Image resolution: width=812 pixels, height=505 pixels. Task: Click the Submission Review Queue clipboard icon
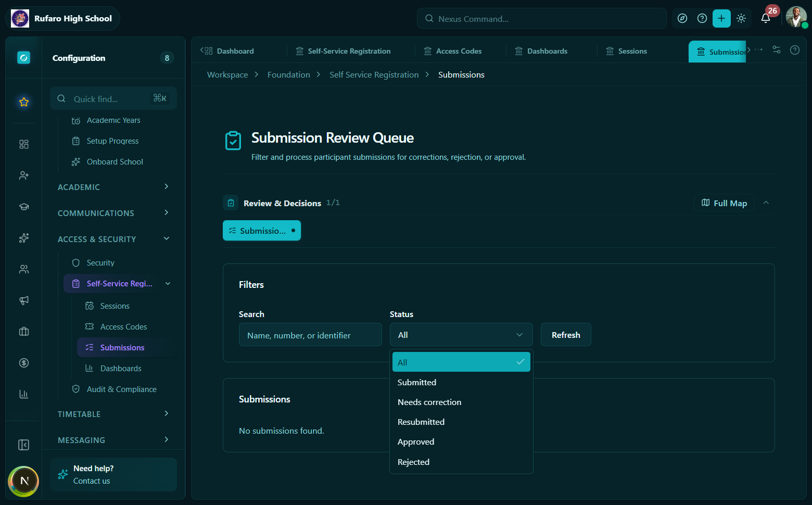point(233,141)
